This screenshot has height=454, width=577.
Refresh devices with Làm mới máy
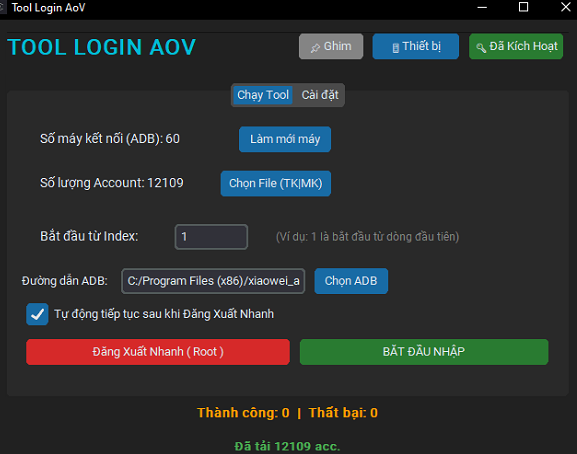tap(285, 139)
